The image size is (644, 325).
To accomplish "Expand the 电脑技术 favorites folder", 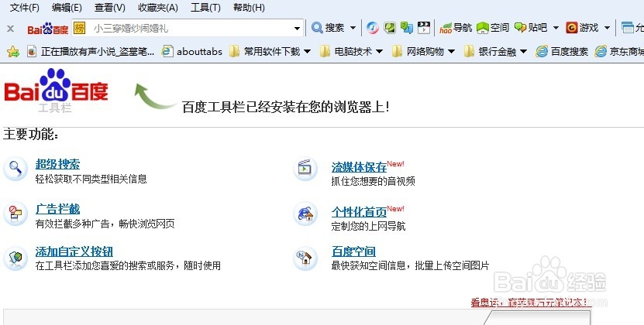I will pyautogui.click(x=352, y=51).
